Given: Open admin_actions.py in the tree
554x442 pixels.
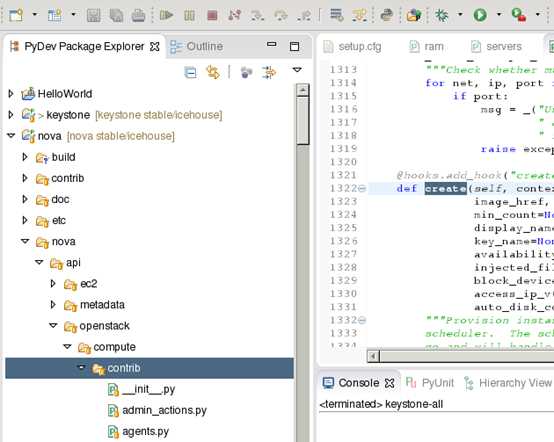Looking at the screenshot, I should (x=164, y=411).
